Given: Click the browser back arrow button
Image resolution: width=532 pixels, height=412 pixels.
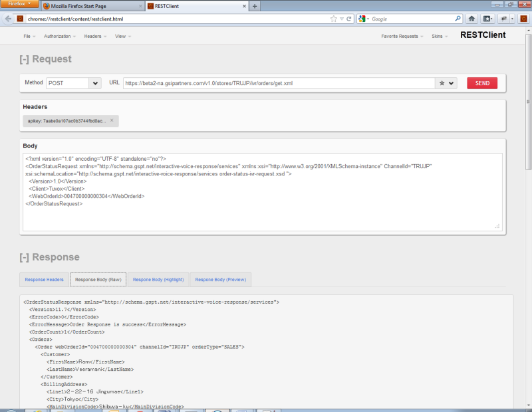Looking at the screenshot, I should coord(8,19).
